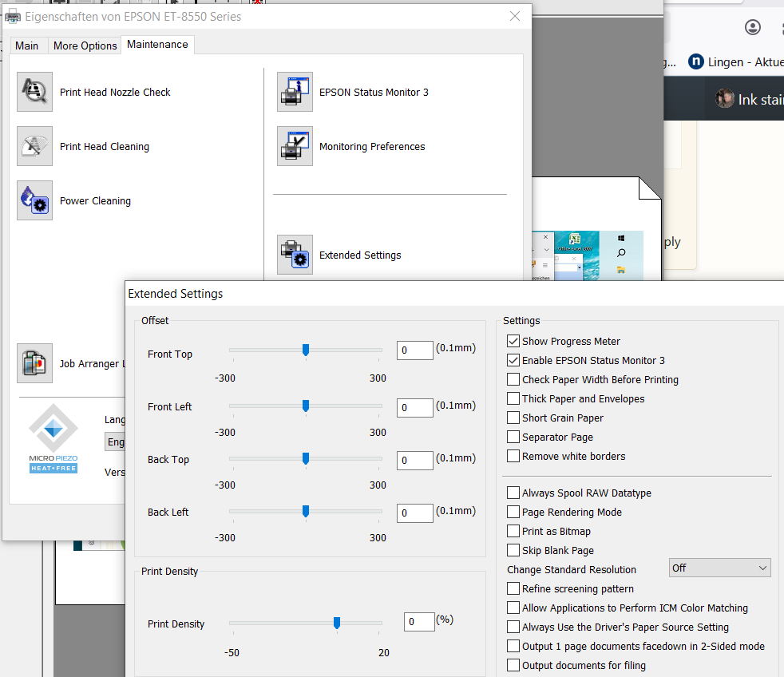Check the Remove white borders box

point(513,456)
